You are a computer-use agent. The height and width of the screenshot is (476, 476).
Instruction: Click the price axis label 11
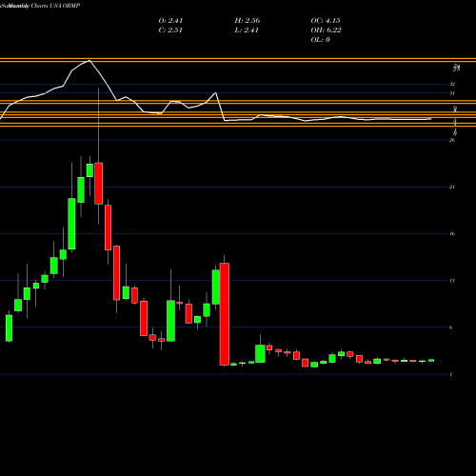pyautogui.click(x=452, y=281)
